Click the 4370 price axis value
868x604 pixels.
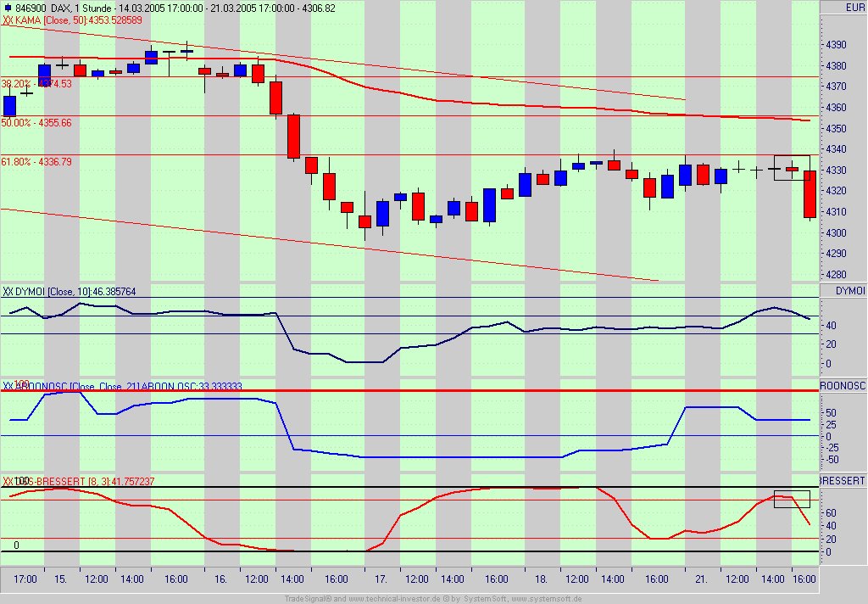pyautogui.click(x=836, y=87)
